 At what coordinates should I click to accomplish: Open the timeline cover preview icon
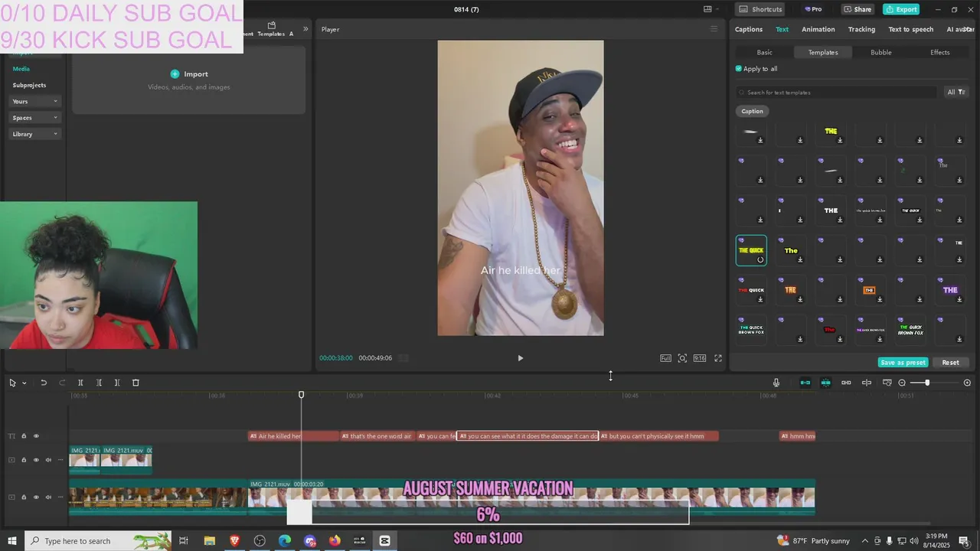click(887, 383)
